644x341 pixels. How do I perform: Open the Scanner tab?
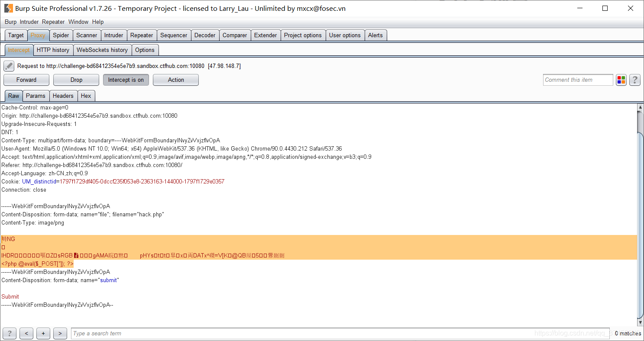coord(87,35)
